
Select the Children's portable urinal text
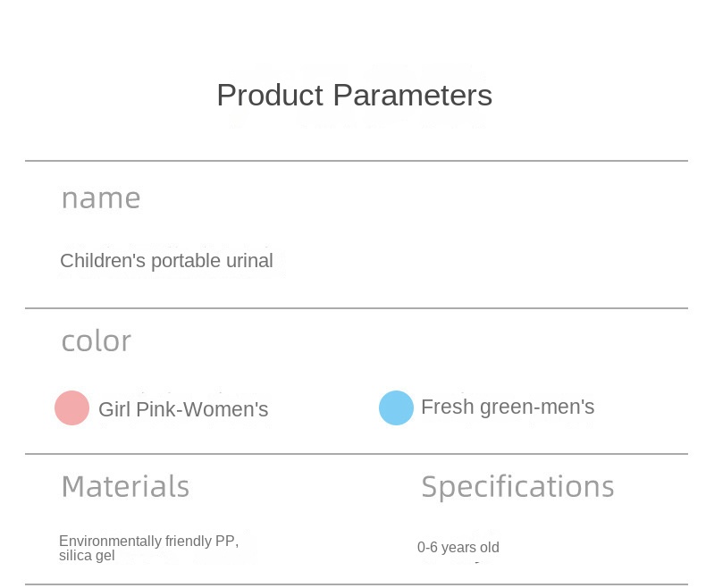pos(166,261)
